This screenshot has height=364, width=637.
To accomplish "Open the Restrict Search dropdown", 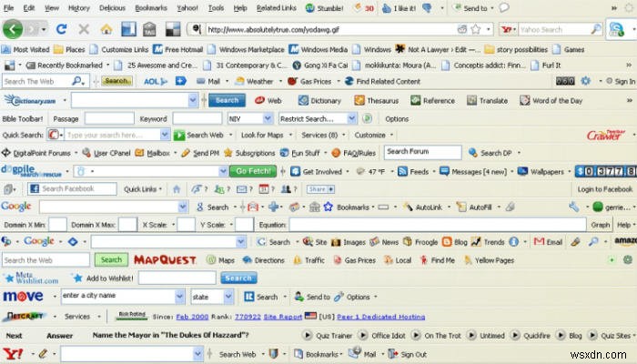I will click(352, 118).
